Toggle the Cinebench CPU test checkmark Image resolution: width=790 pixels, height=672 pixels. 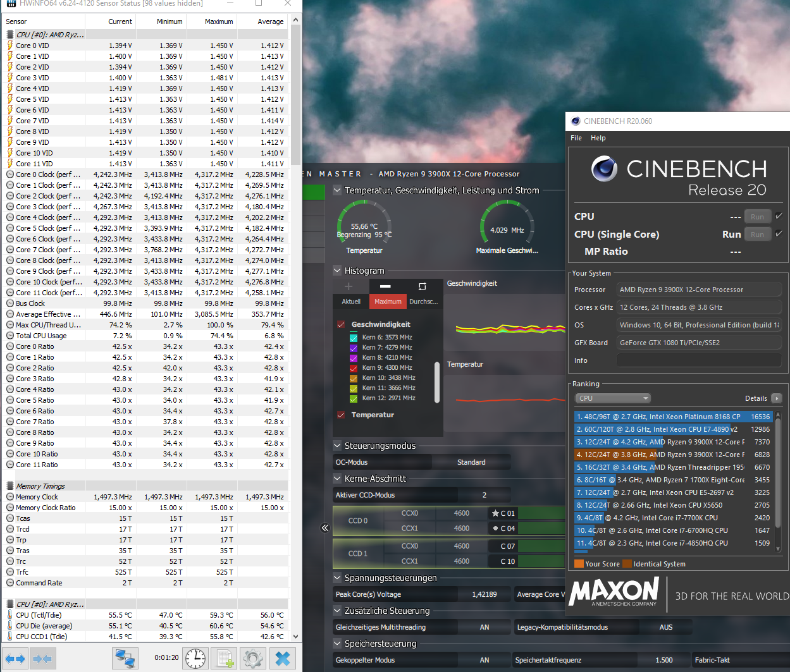pos(779,216)
